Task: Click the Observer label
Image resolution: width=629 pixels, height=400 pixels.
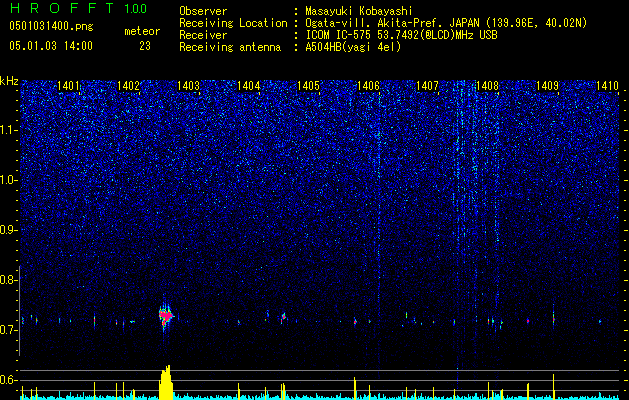Action: coord(203,11)
